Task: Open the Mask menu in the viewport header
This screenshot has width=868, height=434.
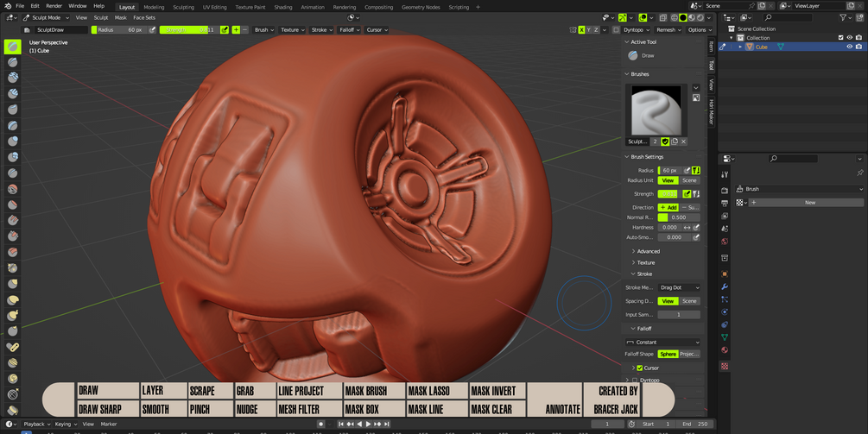Action: coord(121,18)
